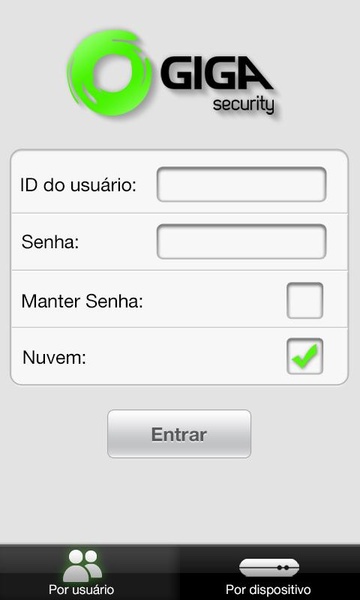Tap the empty area below the Entrar button
The height and width of the screenshot is (600, 360).
pyautogui.click(x=180, y=501)
